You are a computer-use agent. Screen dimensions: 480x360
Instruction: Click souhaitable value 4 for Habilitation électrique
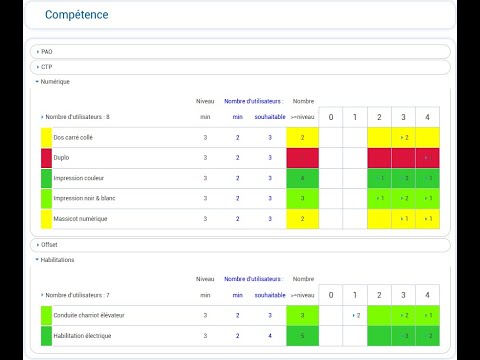coord(270,336)
